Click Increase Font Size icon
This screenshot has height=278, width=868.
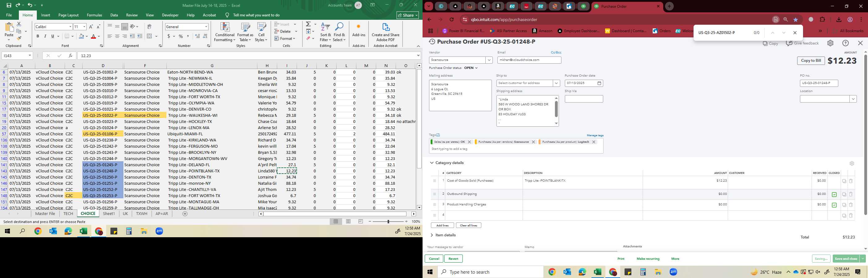point(91,27)
